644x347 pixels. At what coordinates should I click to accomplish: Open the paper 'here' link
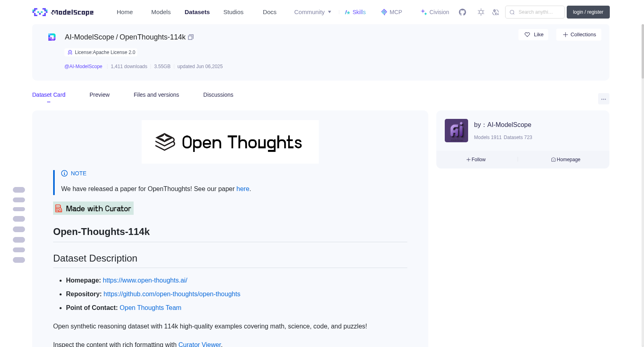[243, 189]
